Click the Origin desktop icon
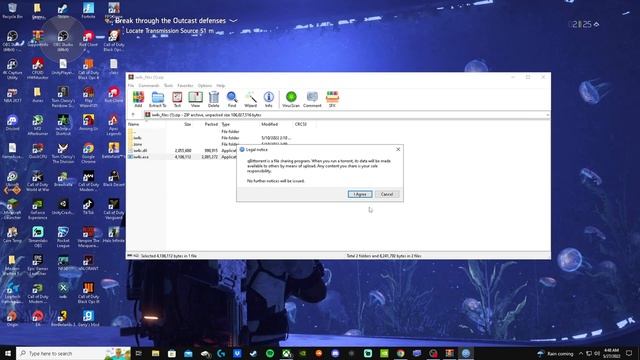The height and width of the screenshot is (360, 640). tap(12, 319)
